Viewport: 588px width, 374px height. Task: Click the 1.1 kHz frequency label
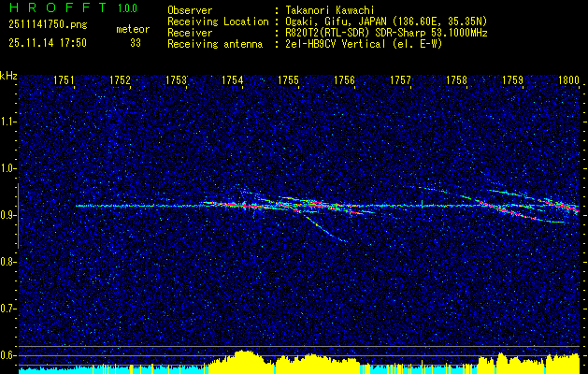point(8,122)
